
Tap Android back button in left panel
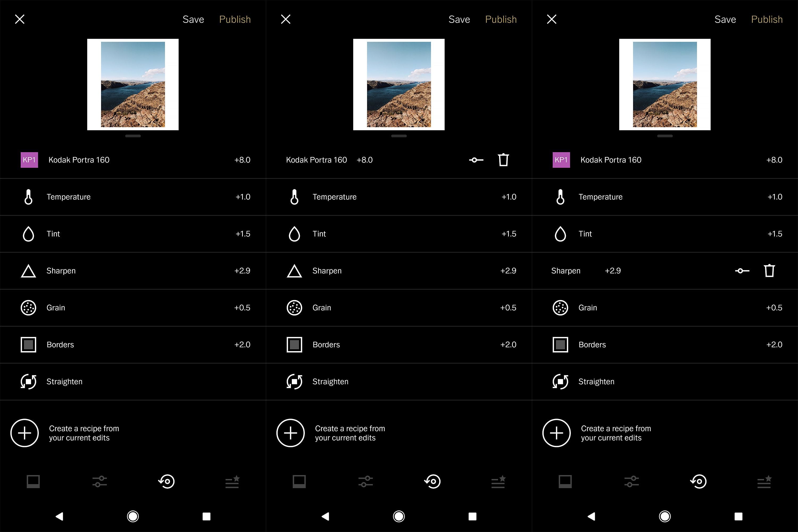tap(59, 516)
